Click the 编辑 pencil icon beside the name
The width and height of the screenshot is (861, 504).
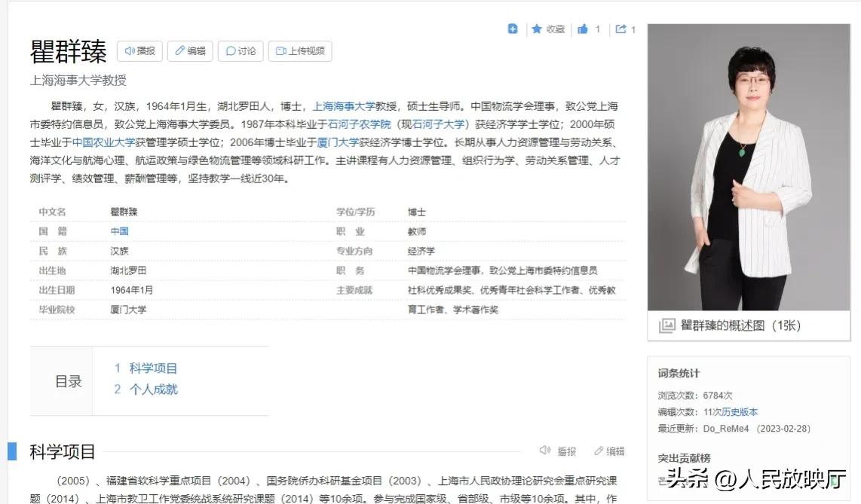[180, 50]
